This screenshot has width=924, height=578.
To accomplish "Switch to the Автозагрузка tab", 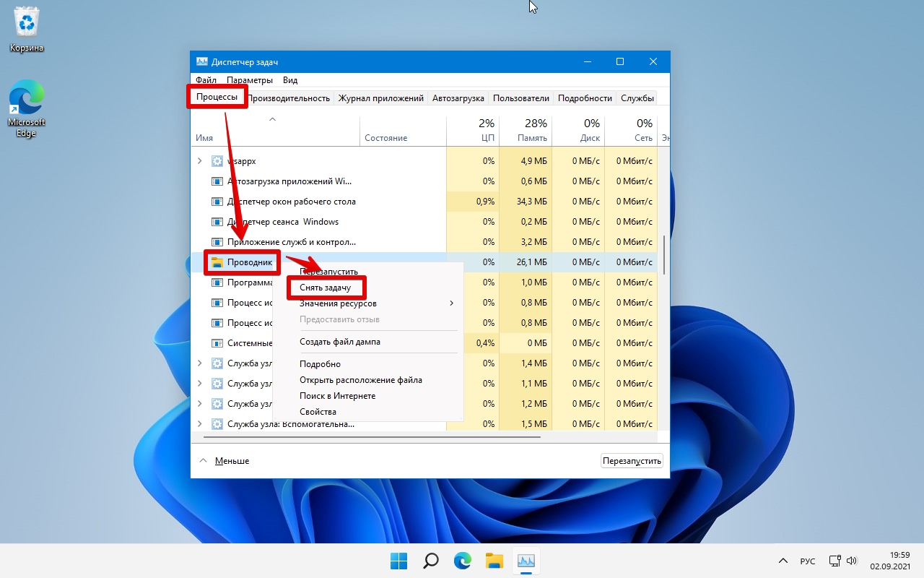I will [x=459, y=98].
